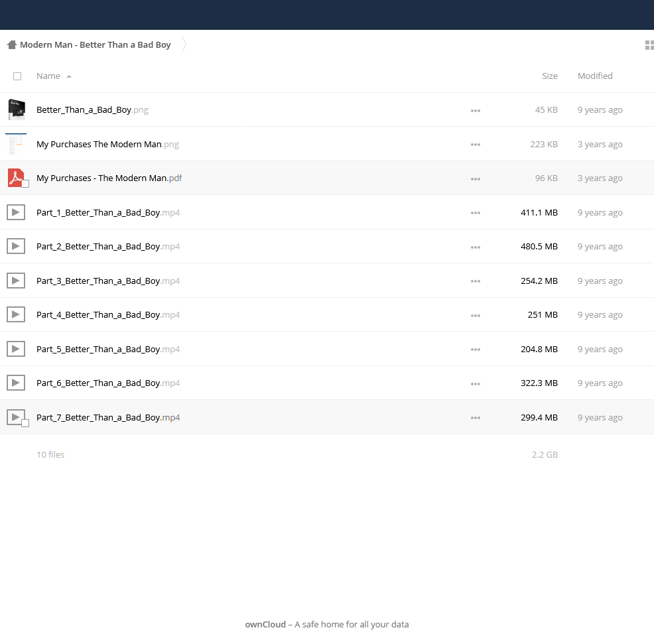Open more actions for Better_Than_a_Bad_Boy.png
The image size is (654, 644).
(476, 111)
